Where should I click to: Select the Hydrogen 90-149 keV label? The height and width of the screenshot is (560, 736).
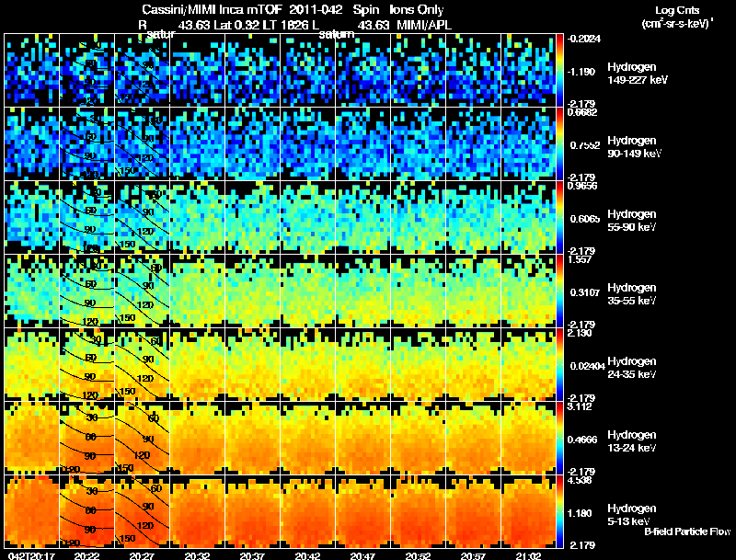click(x=634, y=147)
